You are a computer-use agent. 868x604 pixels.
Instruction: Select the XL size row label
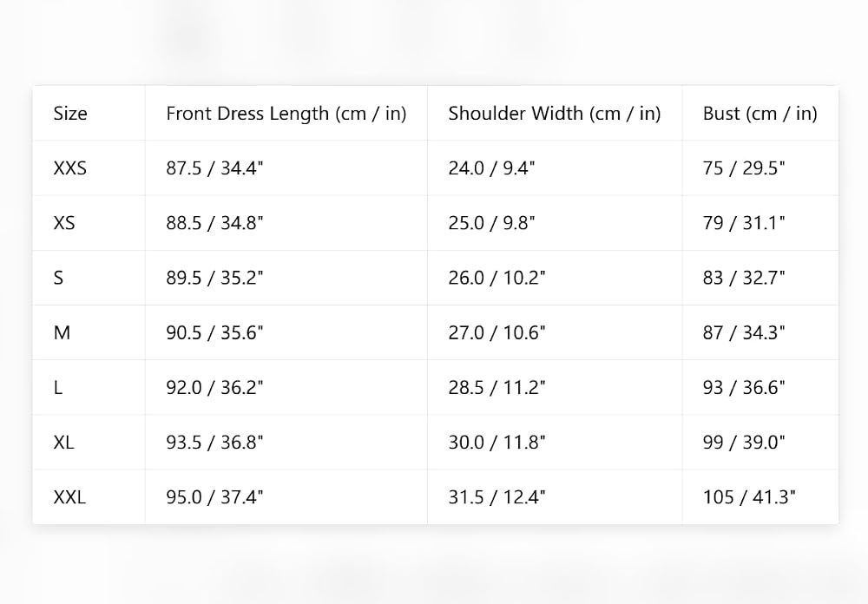click(x=63, y=442)
